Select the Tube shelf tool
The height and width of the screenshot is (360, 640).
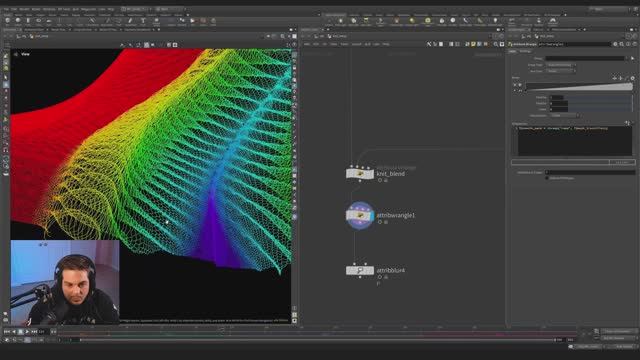(28, 21)
